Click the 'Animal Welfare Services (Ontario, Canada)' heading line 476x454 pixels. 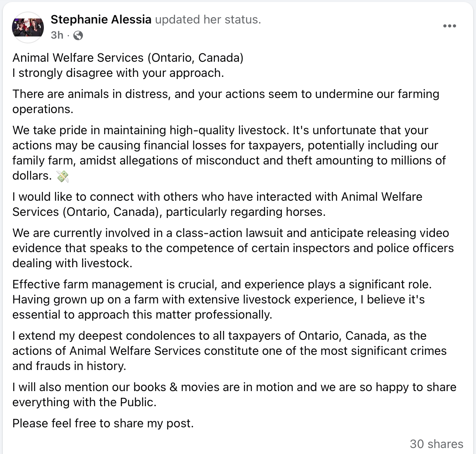pos(128,58)
